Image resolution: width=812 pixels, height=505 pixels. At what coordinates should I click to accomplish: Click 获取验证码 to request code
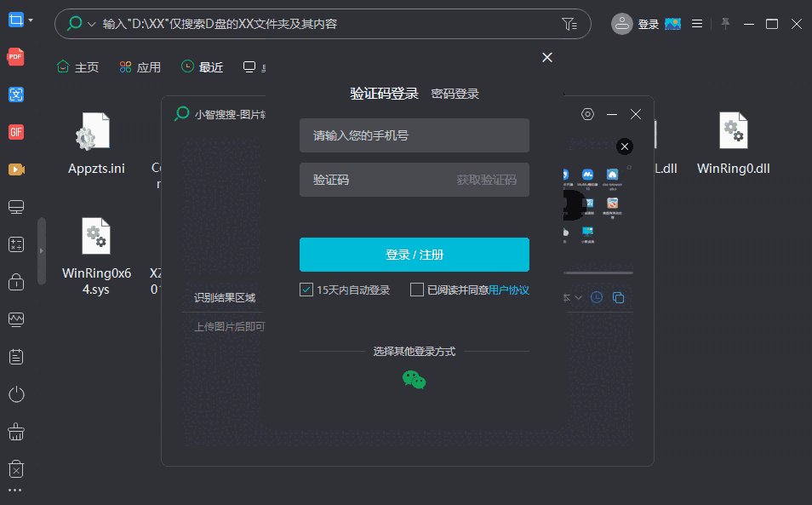(486, 180)
